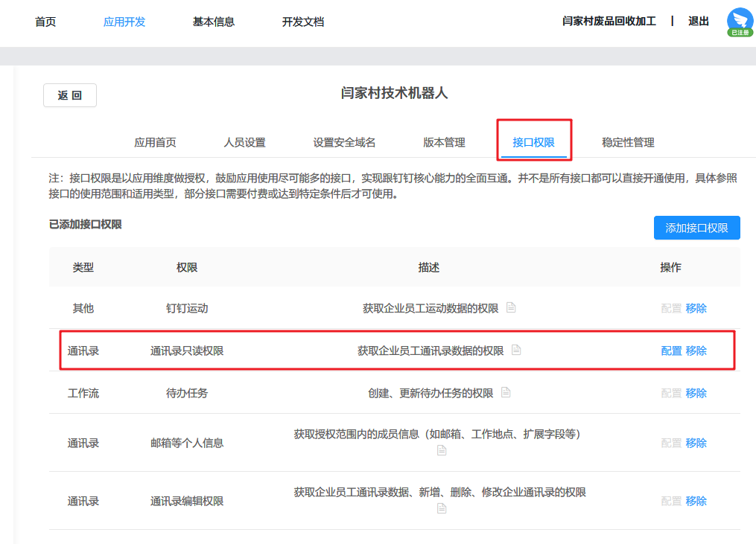Click greyed 配置 in the 通讯录编辑权限 row
Viewport: 756px width, 544px height.
point(671,501)
